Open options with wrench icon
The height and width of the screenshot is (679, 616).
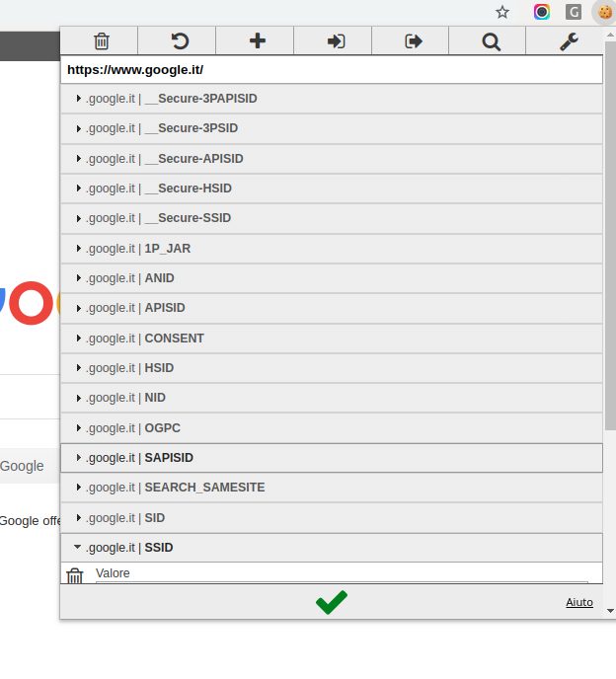569,41
